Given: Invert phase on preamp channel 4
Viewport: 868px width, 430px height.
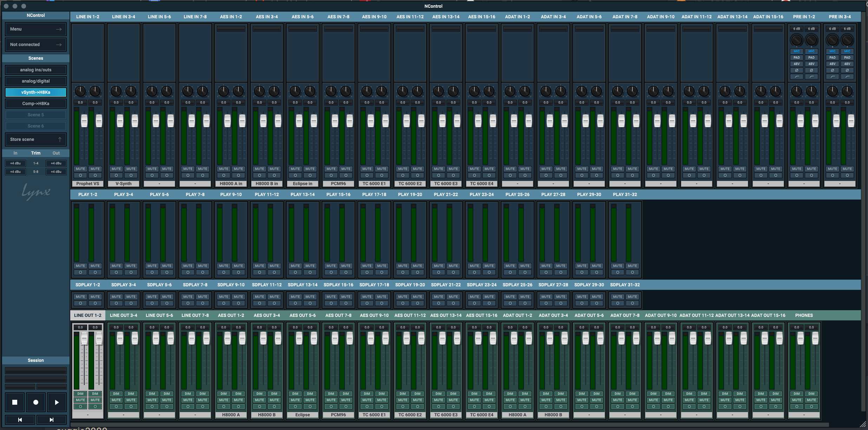Looking at the screenshot, I should (847, 70).
